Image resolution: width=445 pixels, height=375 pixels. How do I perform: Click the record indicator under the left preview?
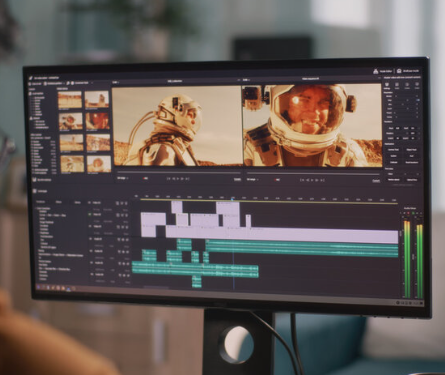(x=145, y=179)
